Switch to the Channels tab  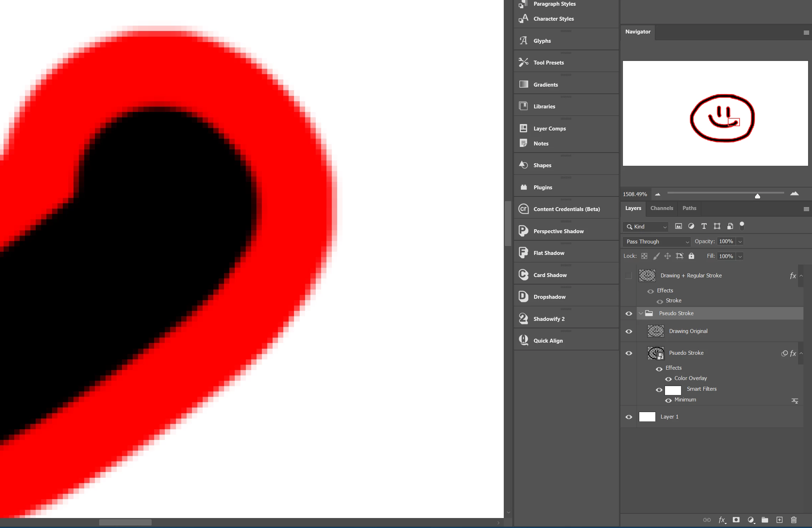tap(661, 208)
